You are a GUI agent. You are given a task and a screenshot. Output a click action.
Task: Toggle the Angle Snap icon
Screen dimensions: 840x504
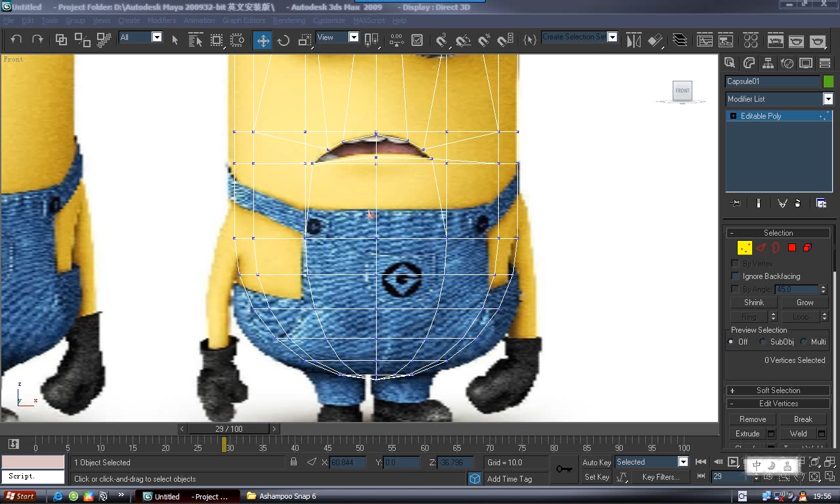pyautogui.click(x=463, y=40)
